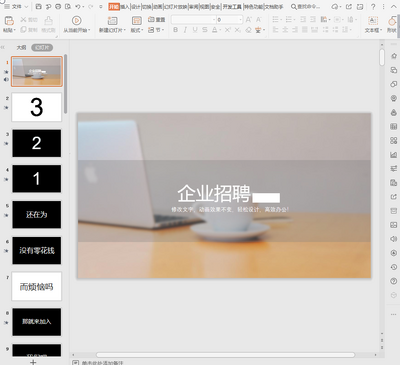This screenshot has height=365, width=400.
Task: Click the 重置 reset button
Action: 156,20
